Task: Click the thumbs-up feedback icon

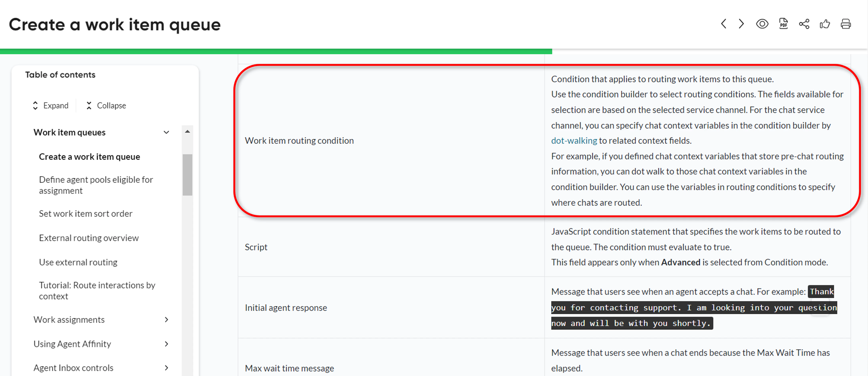Action: point(825,24)
